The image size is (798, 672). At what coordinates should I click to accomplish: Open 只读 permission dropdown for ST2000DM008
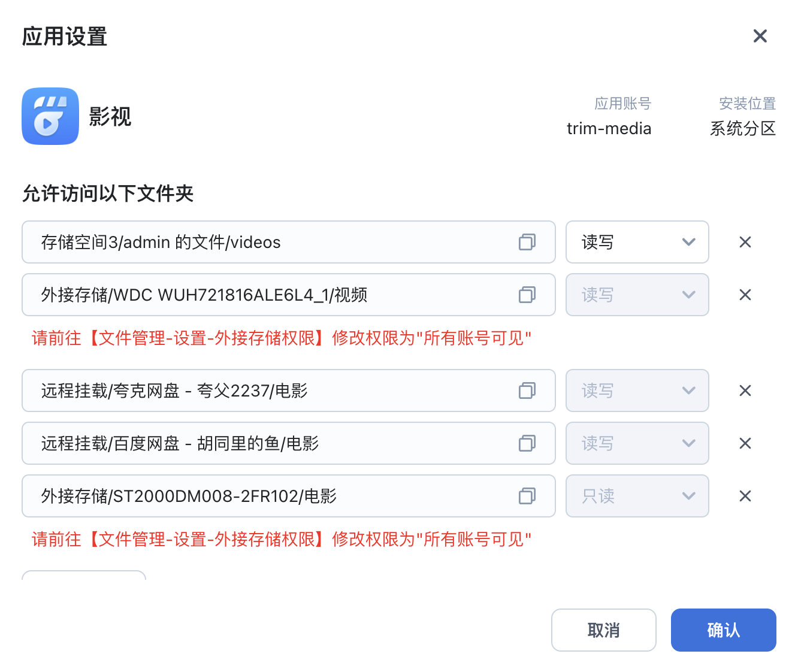637,496
